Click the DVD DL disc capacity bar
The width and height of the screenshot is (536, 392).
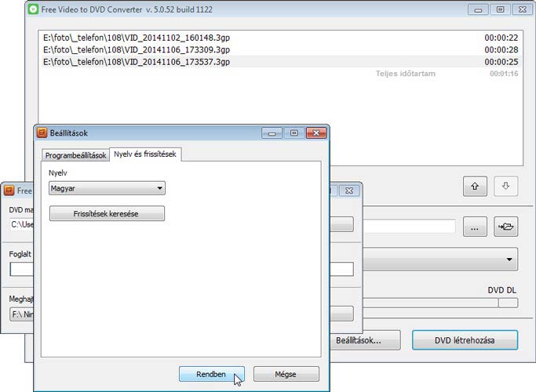coord(440,303)
